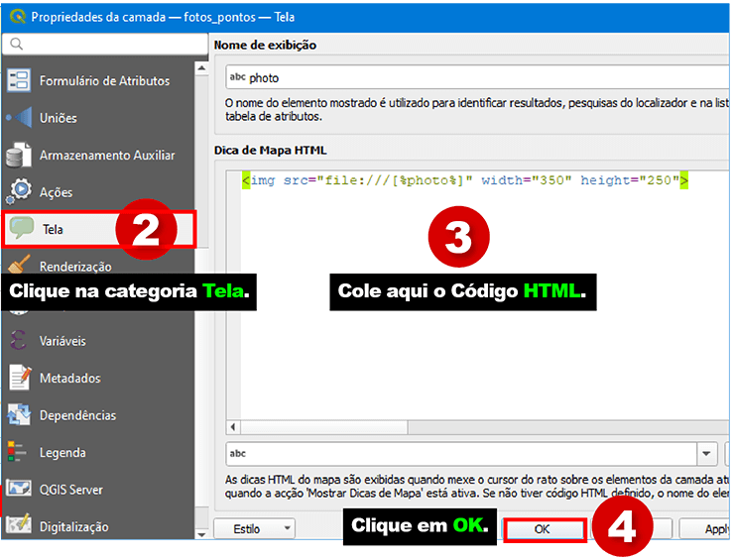The height and width of the screenshot is (560, 733).
Task: Click the search magnifier icon
Action: 16,44
